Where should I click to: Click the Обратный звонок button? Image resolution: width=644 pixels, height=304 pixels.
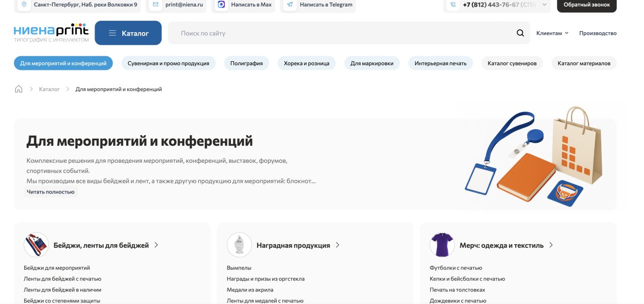pyautogui.click(x=587, y=5)
